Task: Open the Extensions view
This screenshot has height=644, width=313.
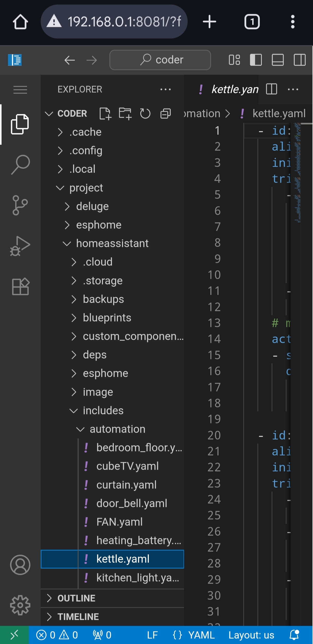Action: [x=20, y=287]
